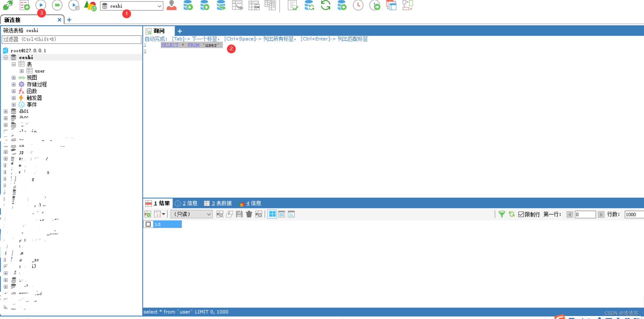This screenshot has width=644, height=319.
Task: Click the 第一行 first row input field
Action: 585,214
